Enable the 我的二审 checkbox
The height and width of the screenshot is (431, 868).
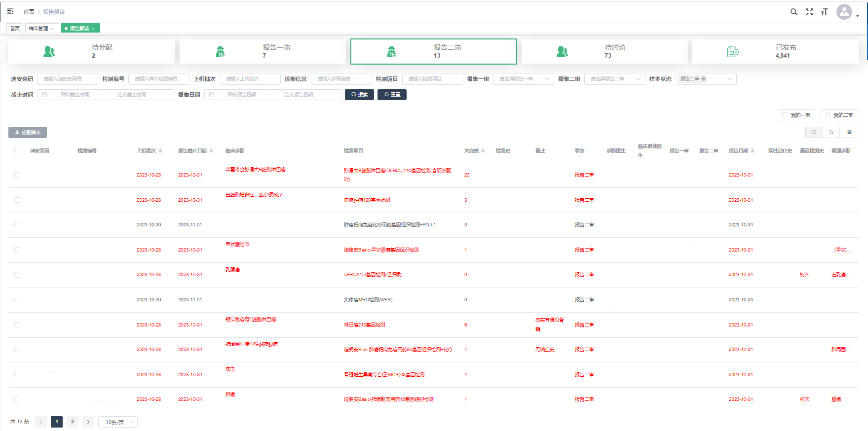coord(828,115)
